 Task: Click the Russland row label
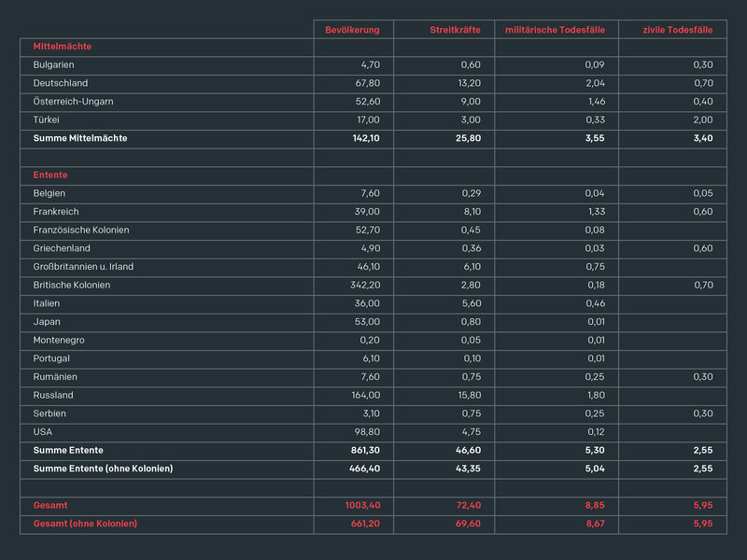[x=53, y=395]
